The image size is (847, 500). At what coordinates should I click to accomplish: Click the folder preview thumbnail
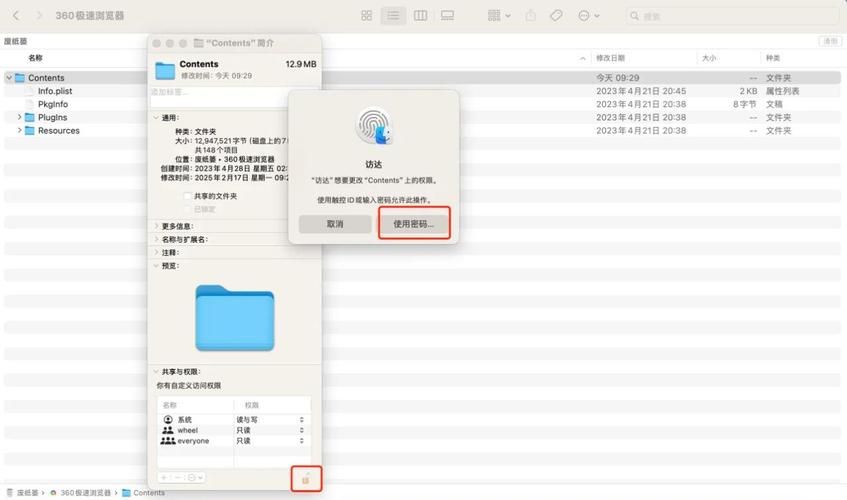click(235, 318)
